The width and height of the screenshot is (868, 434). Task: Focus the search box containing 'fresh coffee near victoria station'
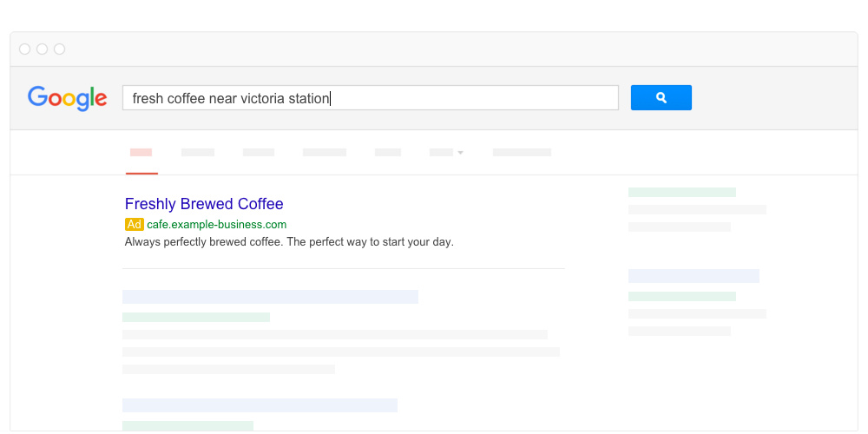[371, 98]
